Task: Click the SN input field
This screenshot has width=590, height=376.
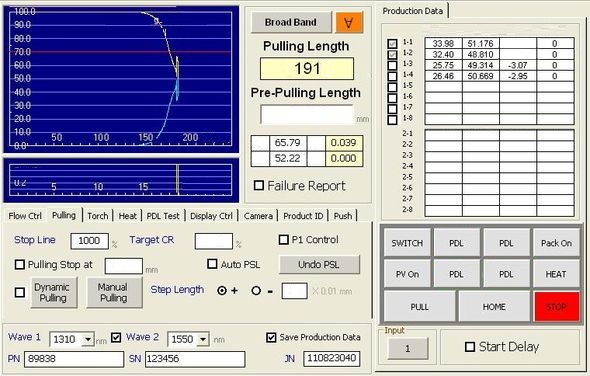Action: [195, 359]
